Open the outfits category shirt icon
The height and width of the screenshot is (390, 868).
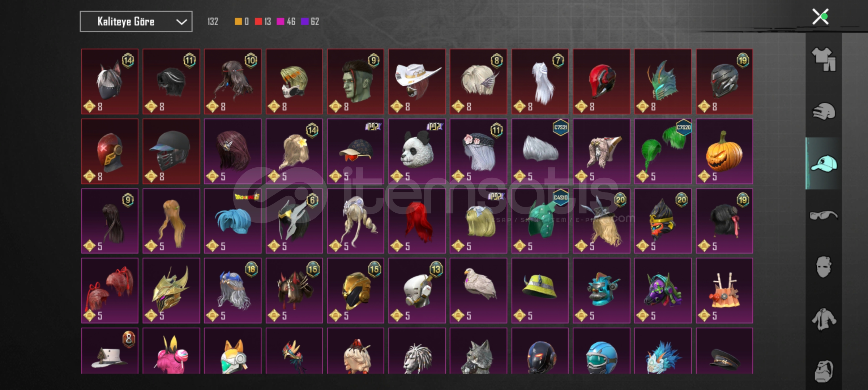[824, 59]
